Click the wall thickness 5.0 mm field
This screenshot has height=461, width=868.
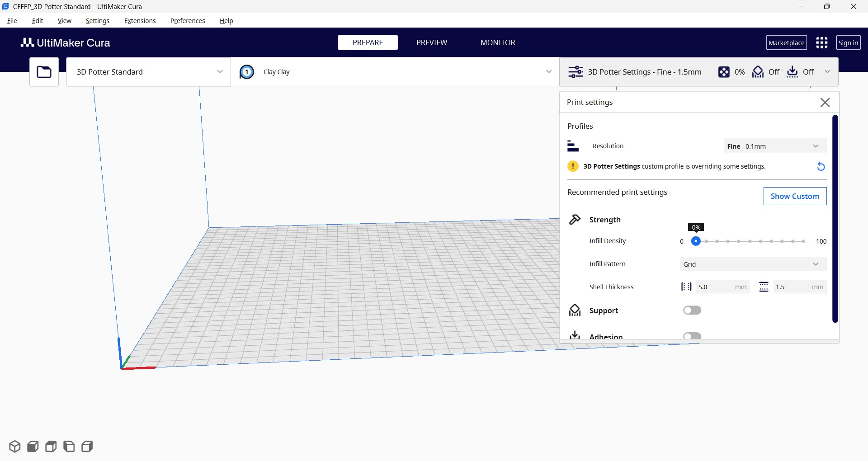[723, 287]
